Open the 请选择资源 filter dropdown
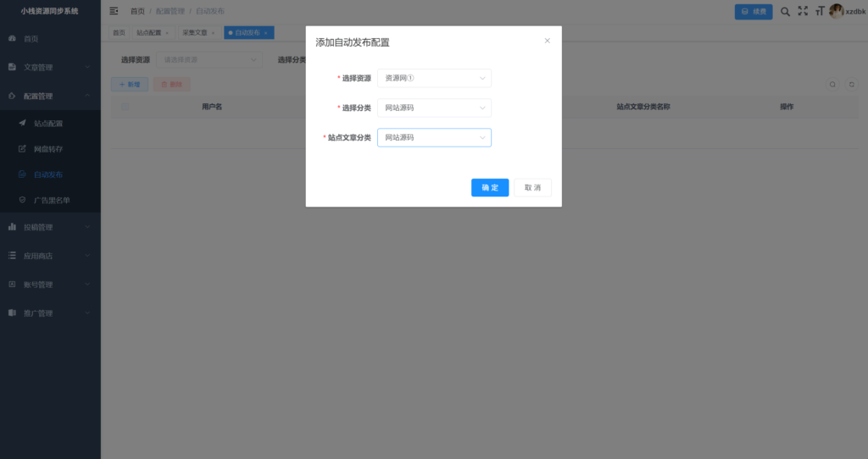The height and width of the screenshot is (459, 868). coord(209,60)
